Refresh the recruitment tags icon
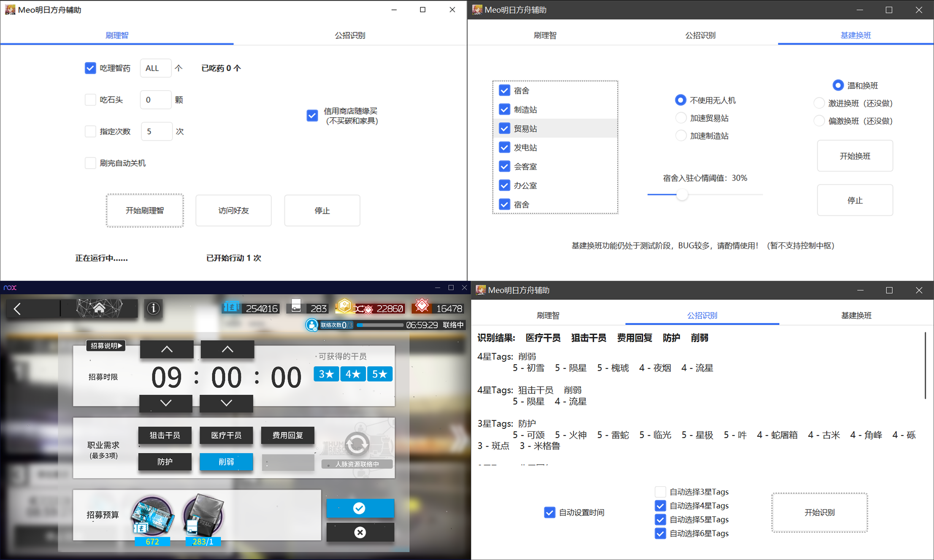The height and width of the screenshot is (560, 934). pyautogui.click(x=357, y=444)
